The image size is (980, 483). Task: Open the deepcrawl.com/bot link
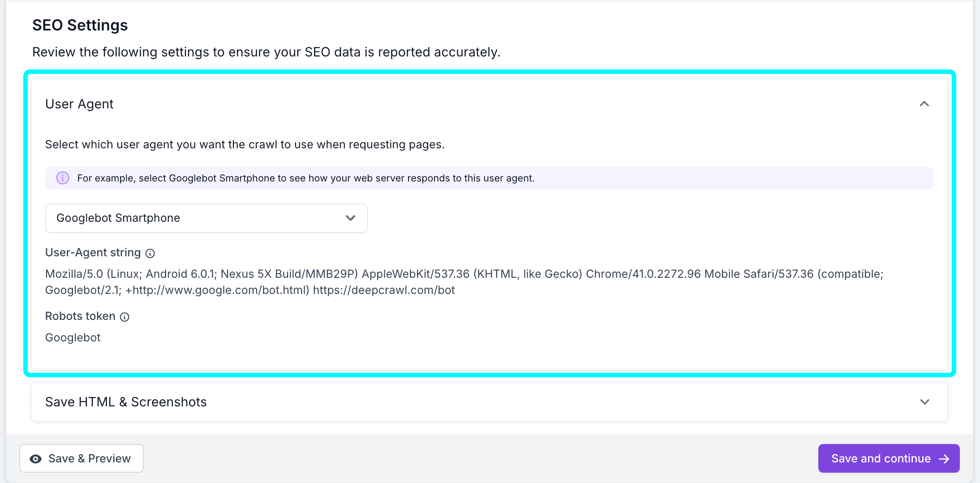pos(384,290)
